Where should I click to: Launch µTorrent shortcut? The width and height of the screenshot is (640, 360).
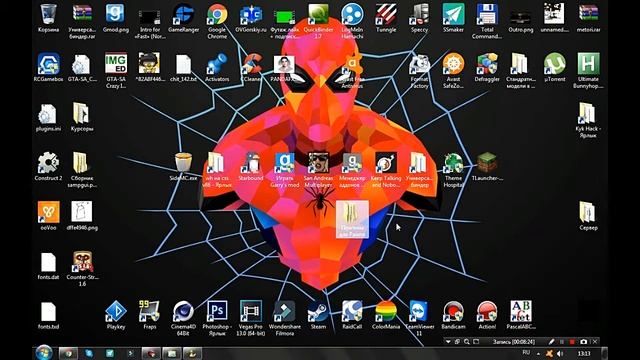coord(554,67)
